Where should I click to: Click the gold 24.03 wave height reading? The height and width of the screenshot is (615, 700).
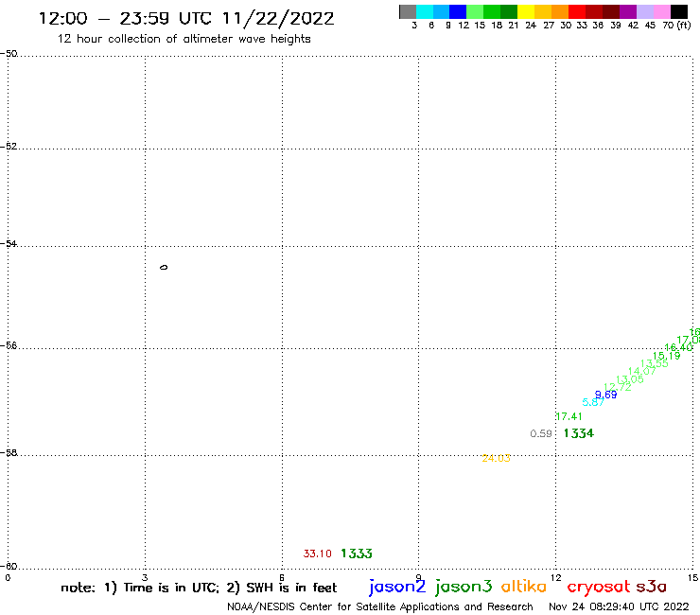[496, 458]
